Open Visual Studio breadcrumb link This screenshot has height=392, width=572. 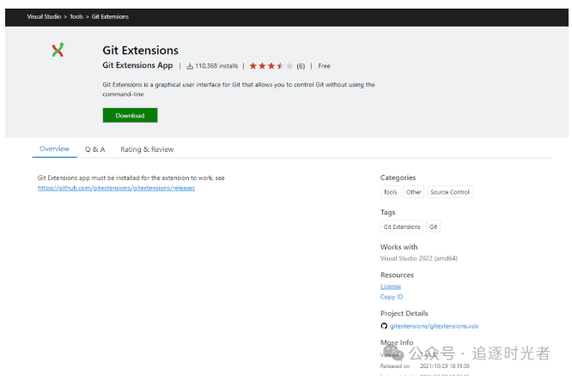tap(44, 17)
